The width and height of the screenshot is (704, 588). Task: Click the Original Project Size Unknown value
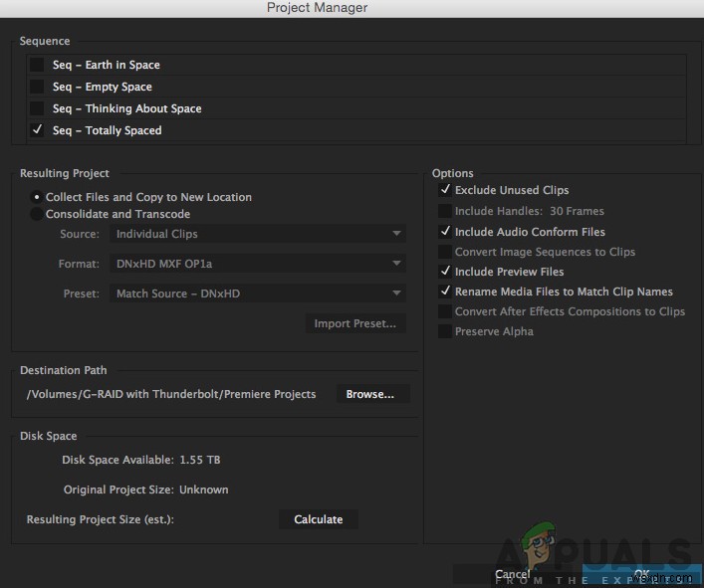point(204,490)
